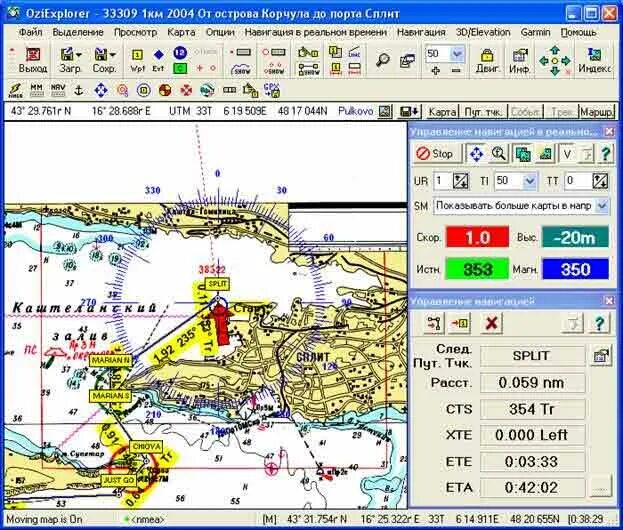623x530 pixels.
Task: Select the Wpt waypoint placement tool
Action: point(137,60)
